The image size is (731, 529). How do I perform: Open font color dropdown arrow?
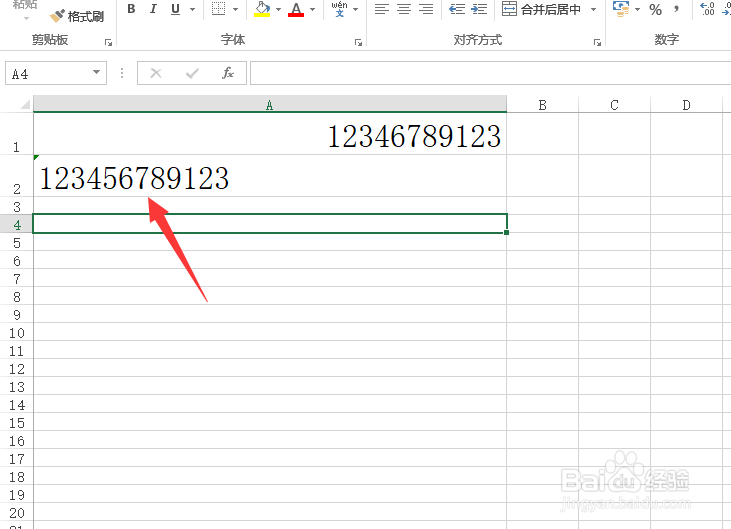[312, 9]
